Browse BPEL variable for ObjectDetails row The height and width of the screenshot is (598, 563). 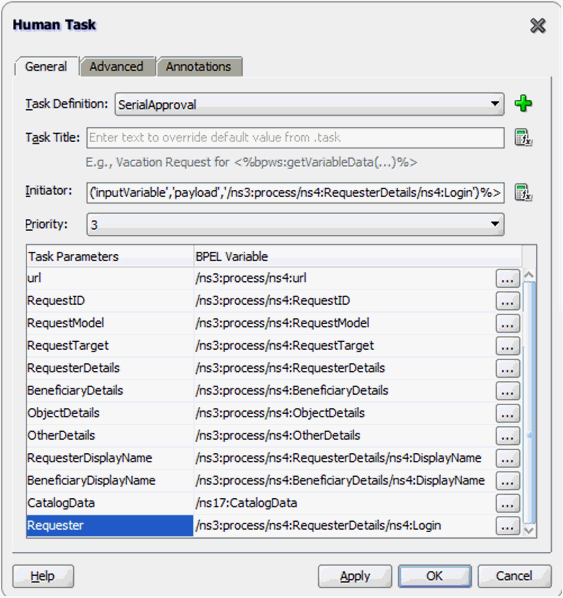(507, 413)
